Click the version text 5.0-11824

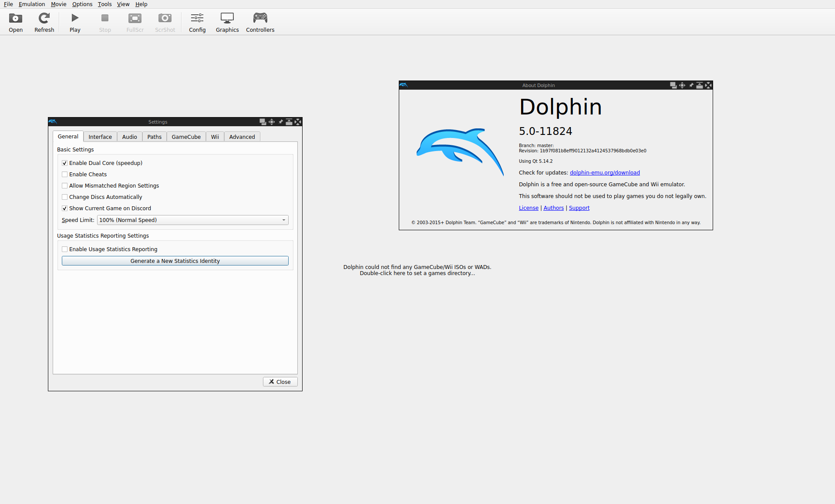tap(545, 131)
